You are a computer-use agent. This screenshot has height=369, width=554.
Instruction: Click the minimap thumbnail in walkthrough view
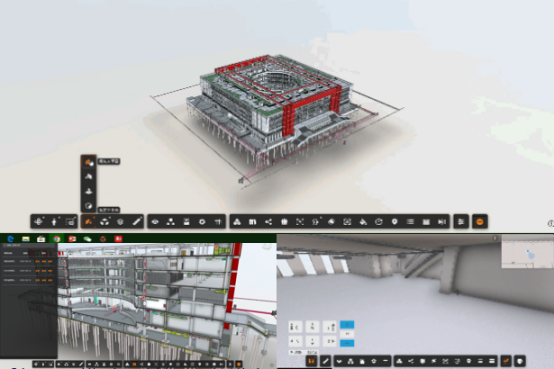pos(528,252)
